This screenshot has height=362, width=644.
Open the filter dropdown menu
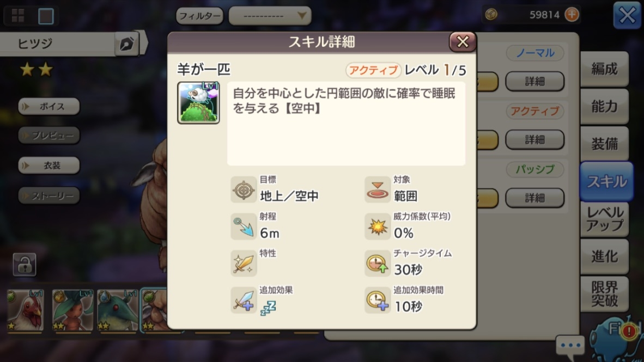[x=270, y=16]
